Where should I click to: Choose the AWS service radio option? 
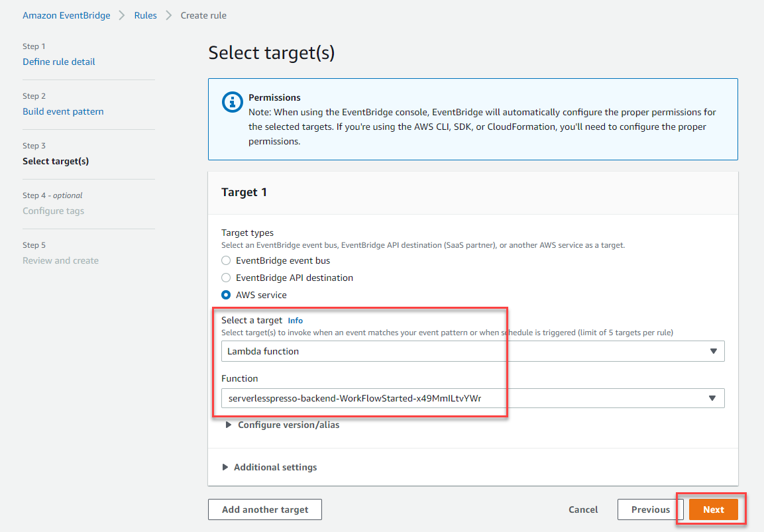click(x=226, y=295)
